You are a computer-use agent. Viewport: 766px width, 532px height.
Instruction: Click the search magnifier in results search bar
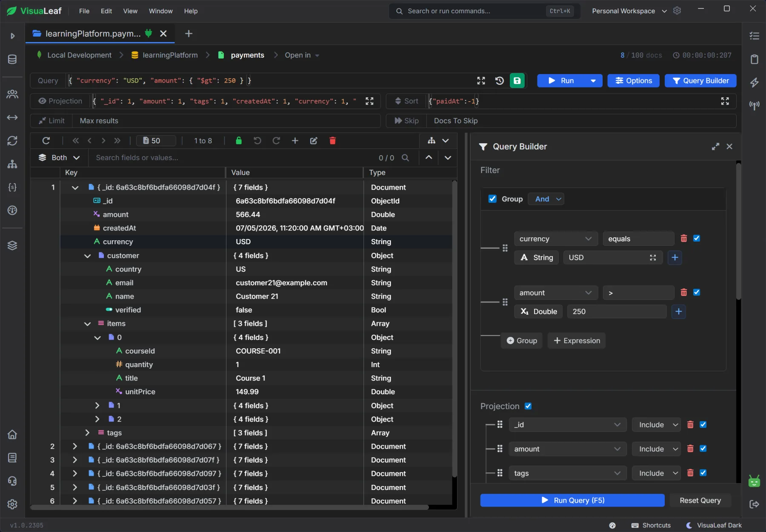click(x=406, y=158)
